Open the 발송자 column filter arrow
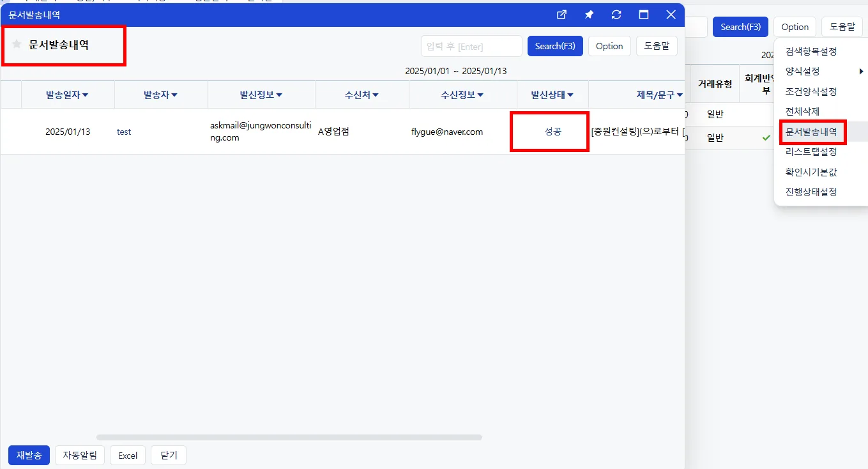 click(174, 95)
